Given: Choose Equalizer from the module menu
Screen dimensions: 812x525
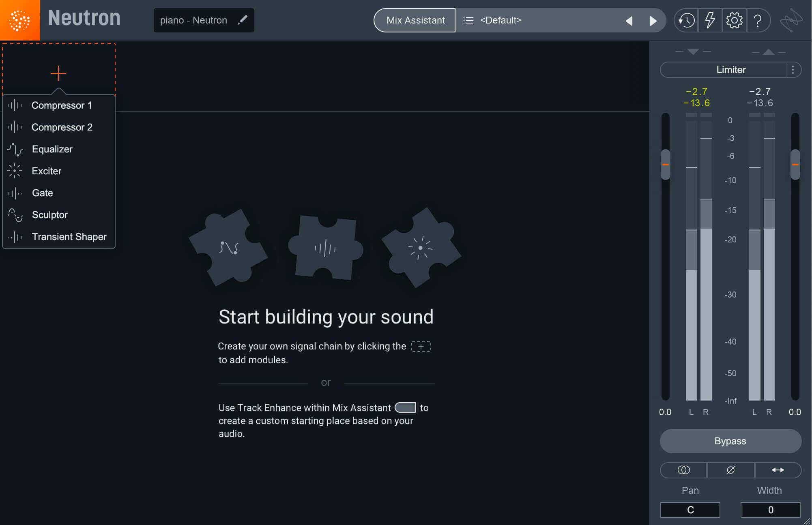Looking at the screenshot, I should [59, 149].
